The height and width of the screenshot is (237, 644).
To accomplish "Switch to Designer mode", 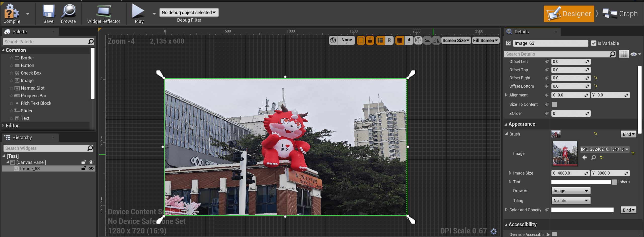I will click(x=569, y=14).
